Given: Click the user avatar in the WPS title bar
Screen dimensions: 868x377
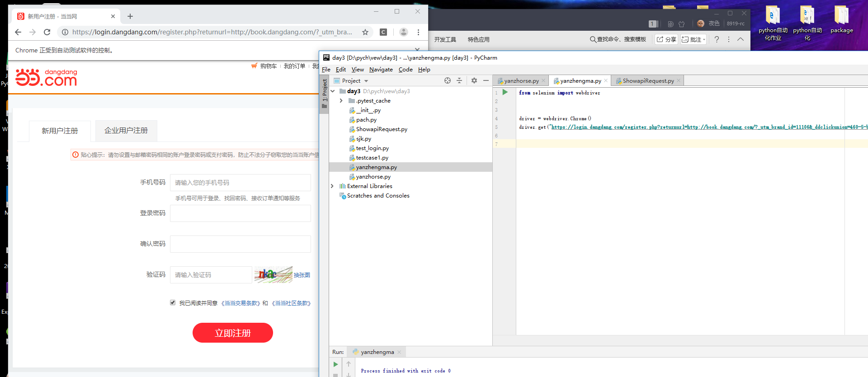Looking at the screenshot, I should pyautogui.click(x=701, y=24).
